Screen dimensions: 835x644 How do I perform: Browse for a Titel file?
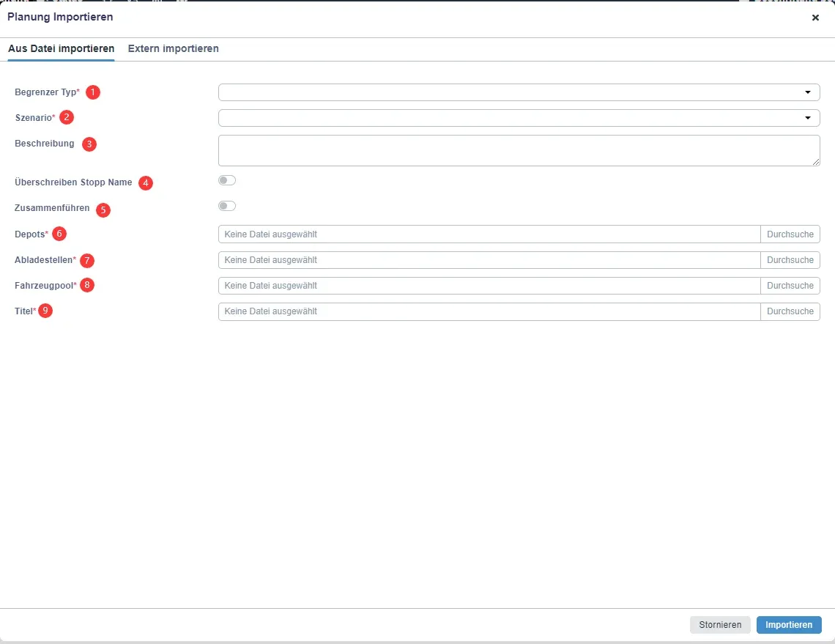(790, 311)
